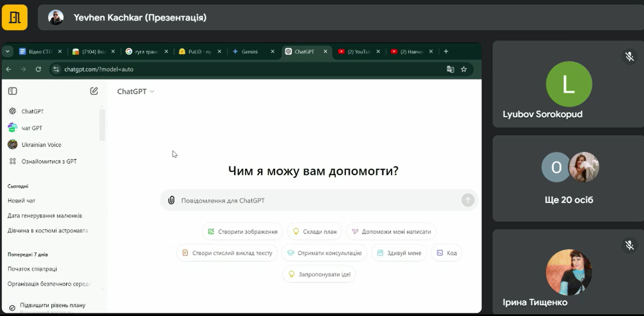Open a new browser tab with plus
Screen dimensions: 644x316
tap(446, 51)
